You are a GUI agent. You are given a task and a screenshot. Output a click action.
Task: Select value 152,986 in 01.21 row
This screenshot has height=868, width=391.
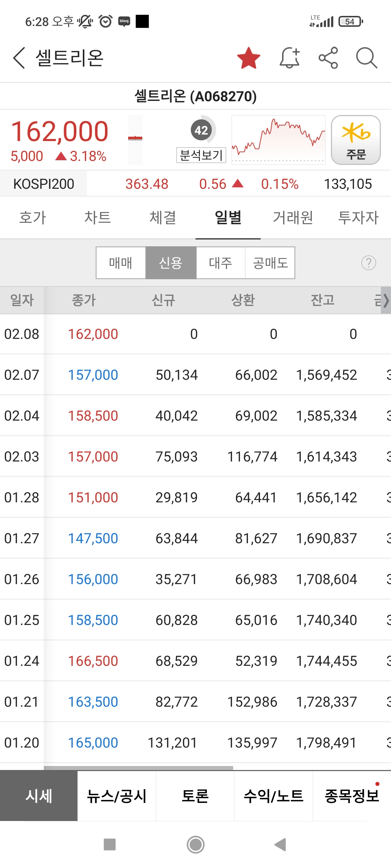point(252,702)
